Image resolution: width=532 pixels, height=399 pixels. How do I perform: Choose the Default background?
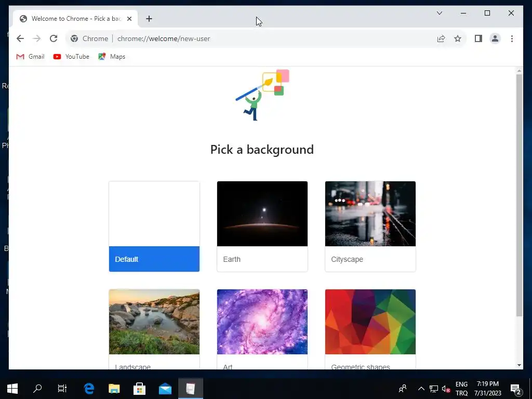coord(154,227)
